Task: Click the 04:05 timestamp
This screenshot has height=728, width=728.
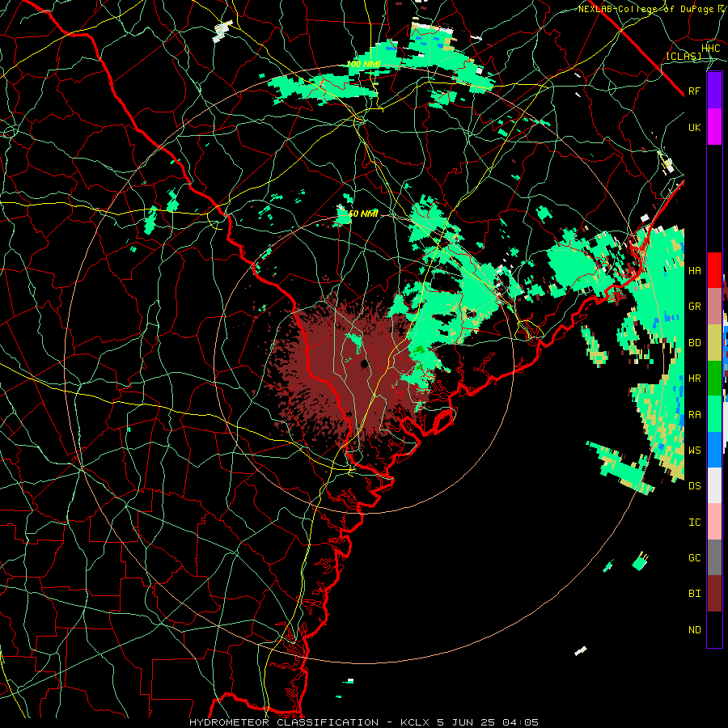Action: (522, 722)
